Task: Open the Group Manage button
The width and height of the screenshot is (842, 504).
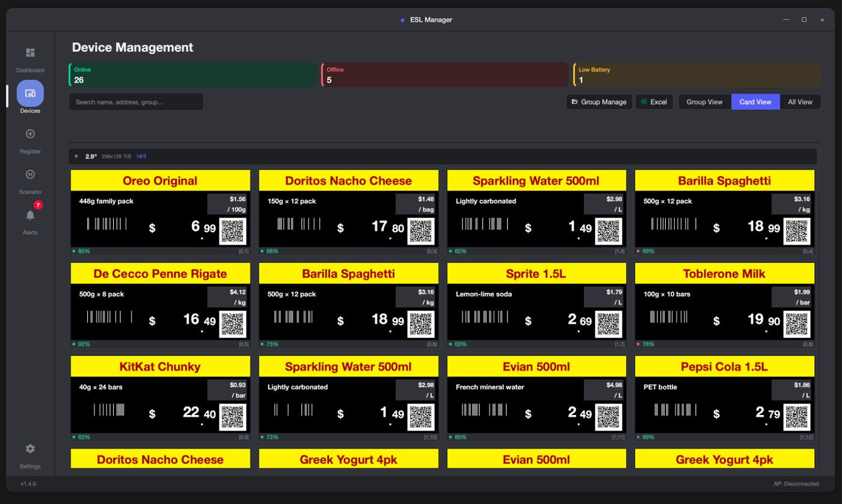Action: click(599, 102)
